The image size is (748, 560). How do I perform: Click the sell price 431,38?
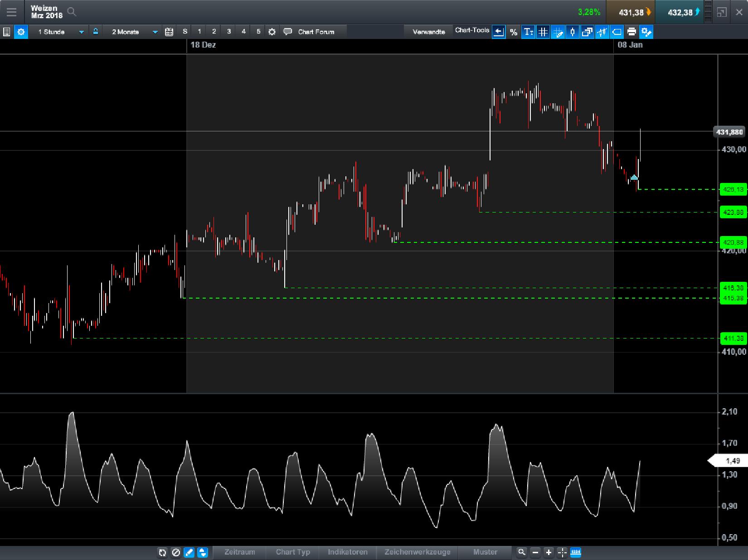point(631,12)
